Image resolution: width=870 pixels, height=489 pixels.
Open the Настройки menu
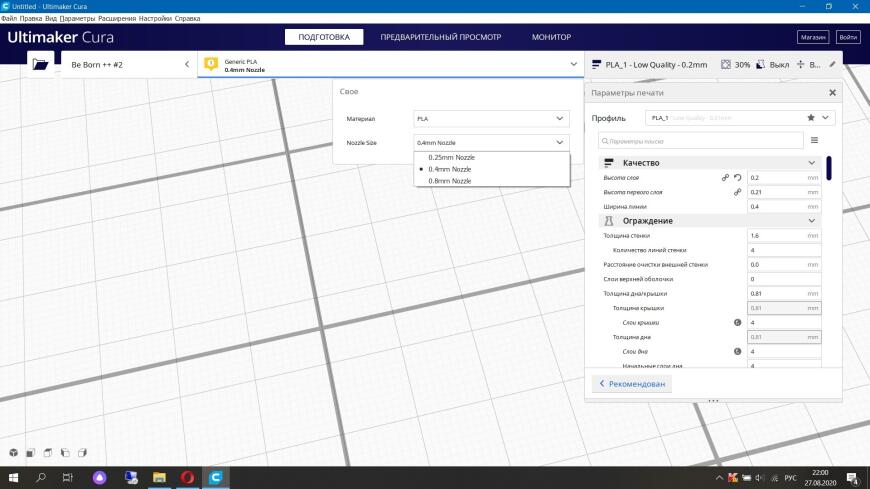tap(155, 18)
